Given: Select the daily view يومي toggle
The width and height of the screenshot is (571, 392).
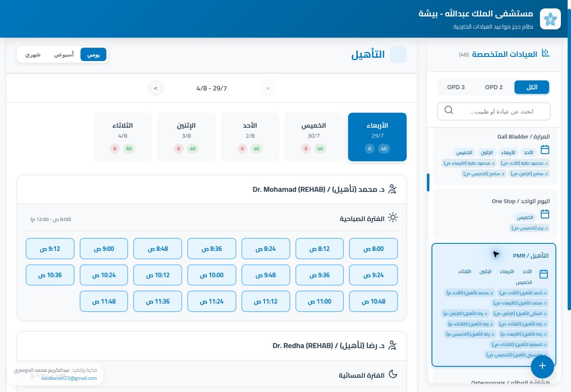Looking at the screenshot, I should [x=94, y=54].
